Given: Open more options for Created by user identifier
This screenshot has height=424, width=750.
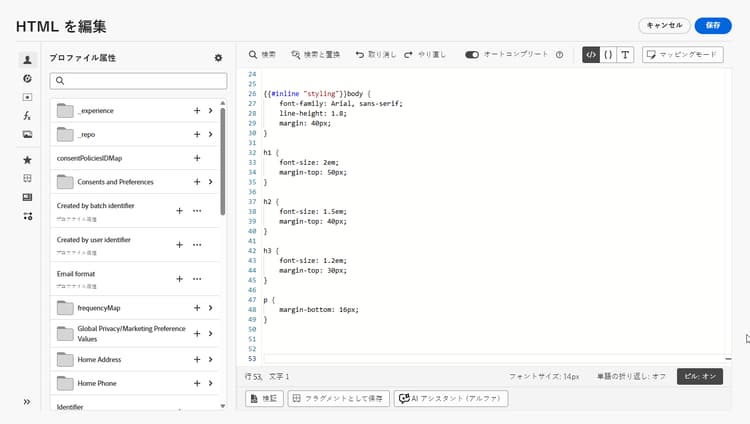Looking at the screenshot, I should (x=197, y=245).
